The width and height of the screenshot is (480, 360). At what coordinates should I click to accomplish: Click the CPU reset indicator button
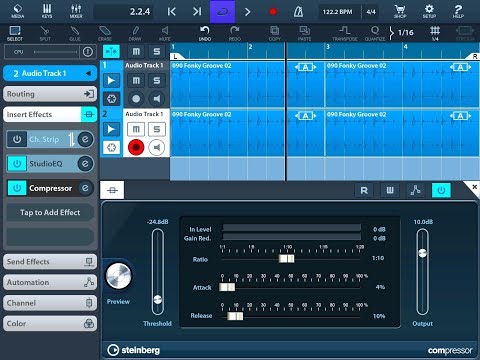[88, 52]
